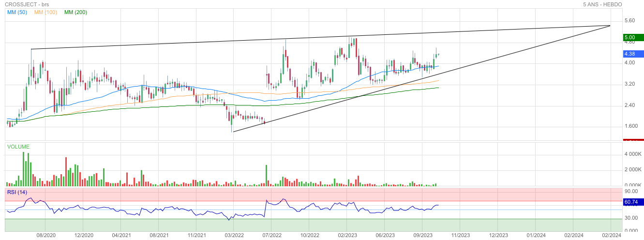Click the VOLUME panel label
The image size is (644, 240).
[18, 147]
